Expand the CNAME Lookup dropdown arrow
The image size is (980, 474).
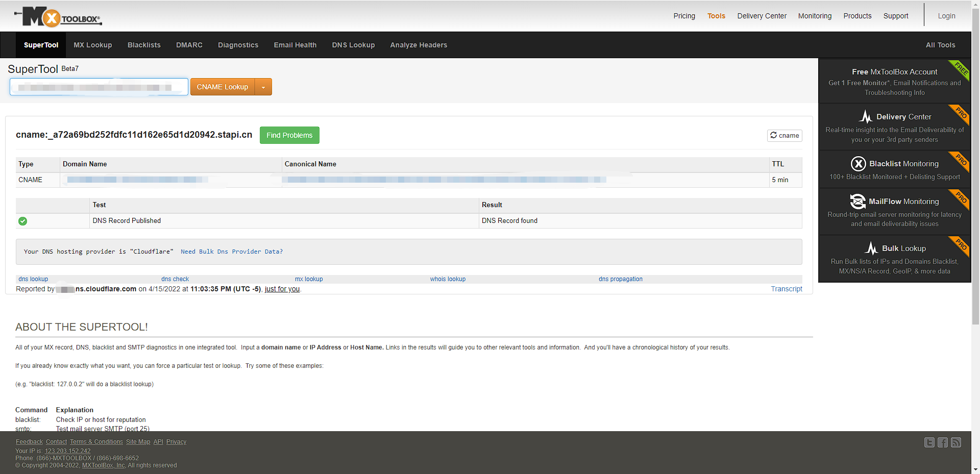point(263,87)
